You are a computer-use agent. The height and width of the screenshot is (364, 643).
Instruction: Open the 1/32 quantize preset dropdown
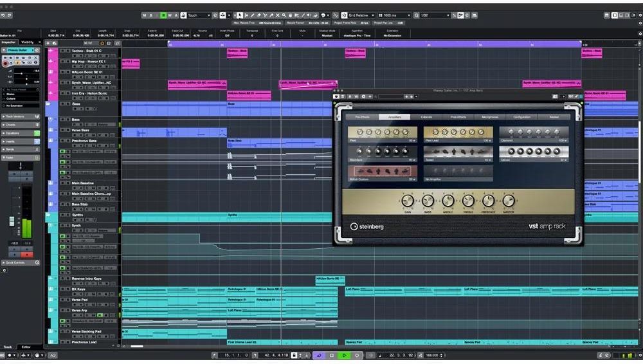click(x=435, y=15)
